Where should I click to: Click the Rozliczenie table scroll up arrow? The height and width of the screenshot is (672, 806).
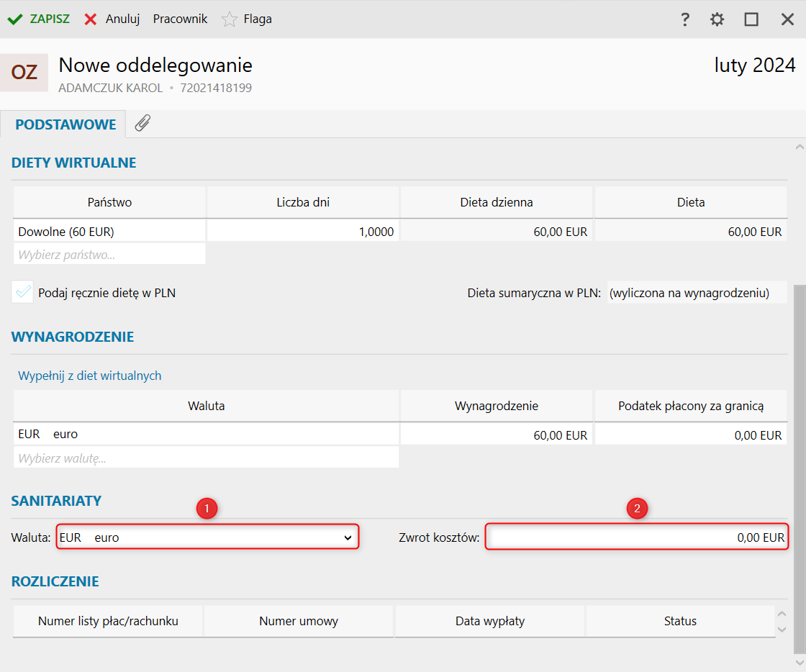[782, 614]
